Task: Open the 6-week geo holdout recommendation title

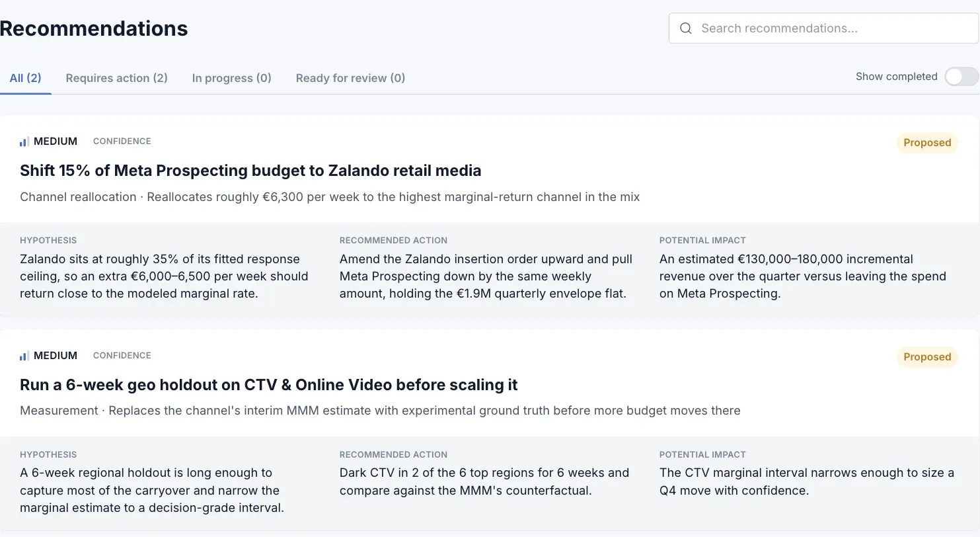Action: [x=269, y=385]
